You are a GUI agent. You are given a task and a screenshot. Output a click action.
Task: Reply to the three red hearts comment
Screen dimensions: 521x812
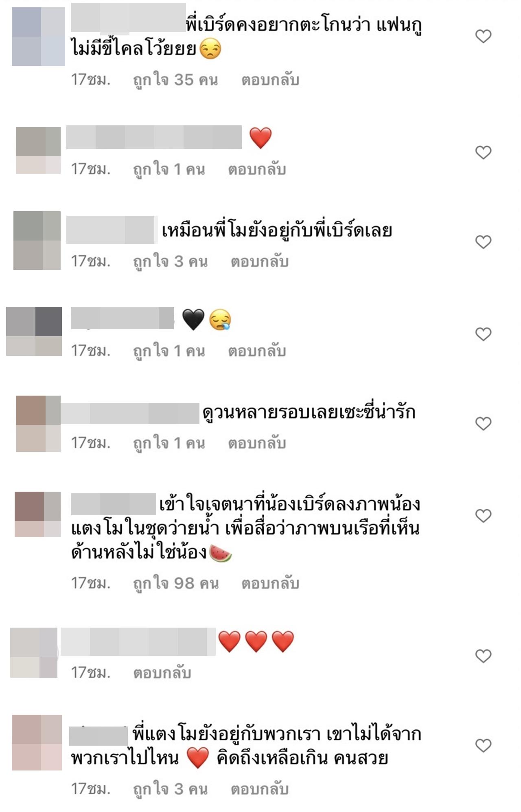coord(162,673)
